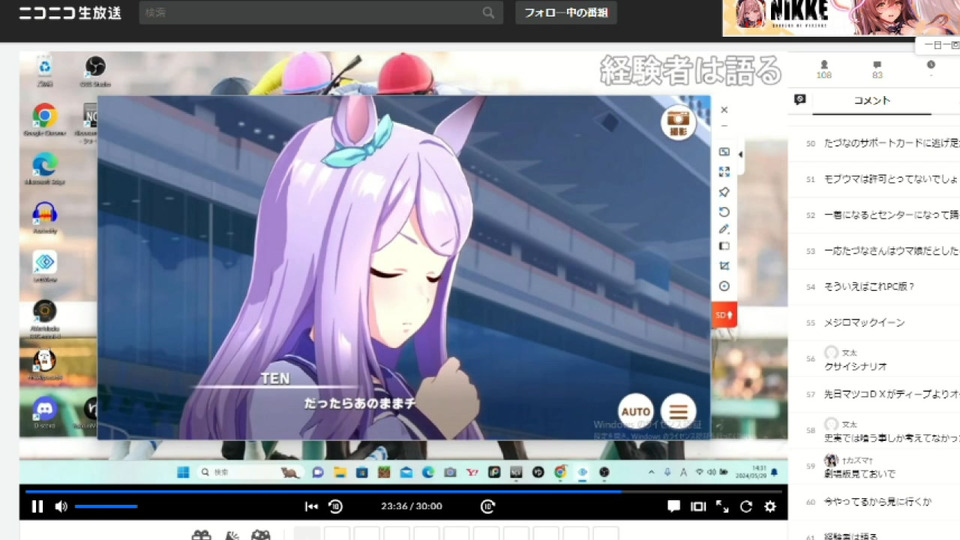This screenshot has width=960, height=540.
Task: Click the crop screenshot icon in game sidebar
Action: pos(724,266)
